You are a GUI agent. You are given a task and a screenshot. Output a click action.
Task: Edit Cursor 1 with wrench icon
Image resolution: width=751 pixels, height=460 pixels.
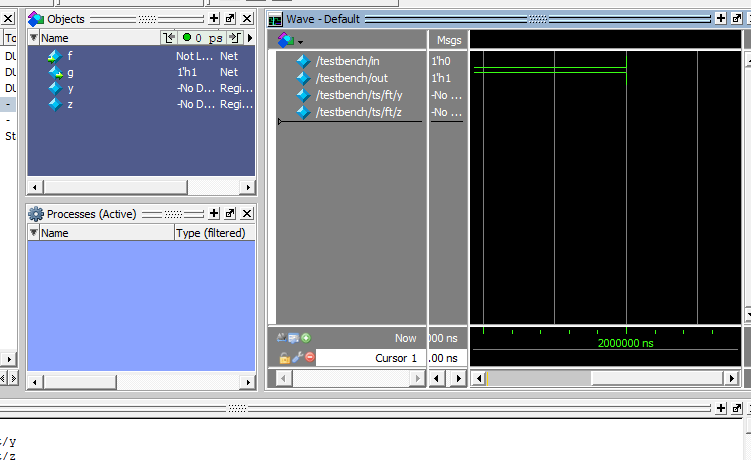[297, 357]
